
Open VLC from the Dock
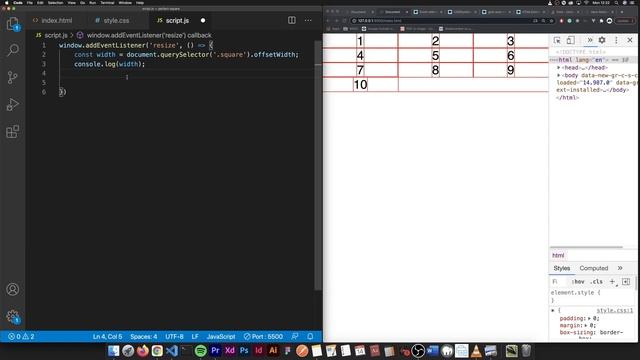[x=476, y=351]
